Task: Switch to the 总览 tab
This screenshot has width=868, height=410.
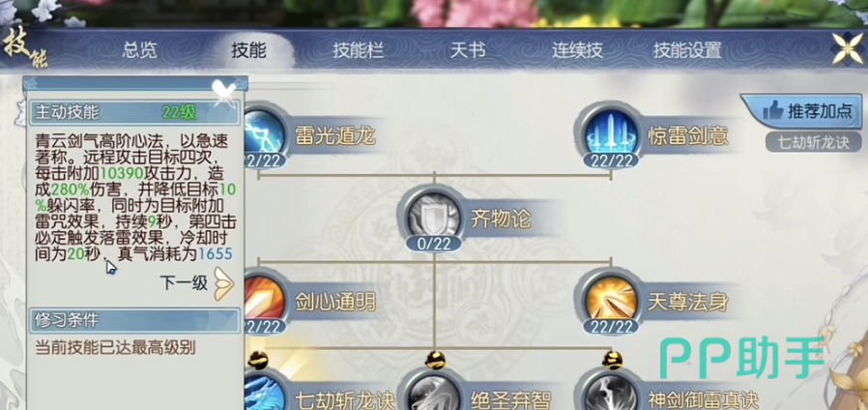Action: pyautogui.click(x=139, y=50)
